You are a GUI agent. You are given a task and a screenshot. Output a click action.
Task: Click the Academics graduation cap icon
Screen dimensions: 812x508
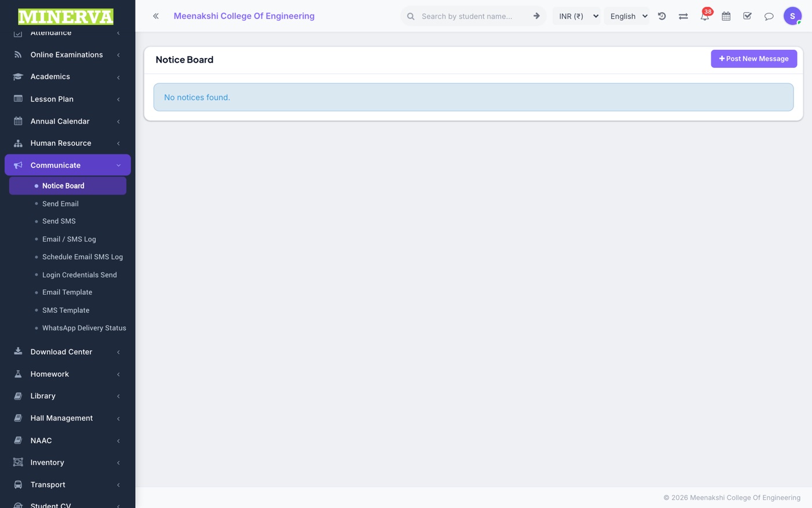coord(18,77)
